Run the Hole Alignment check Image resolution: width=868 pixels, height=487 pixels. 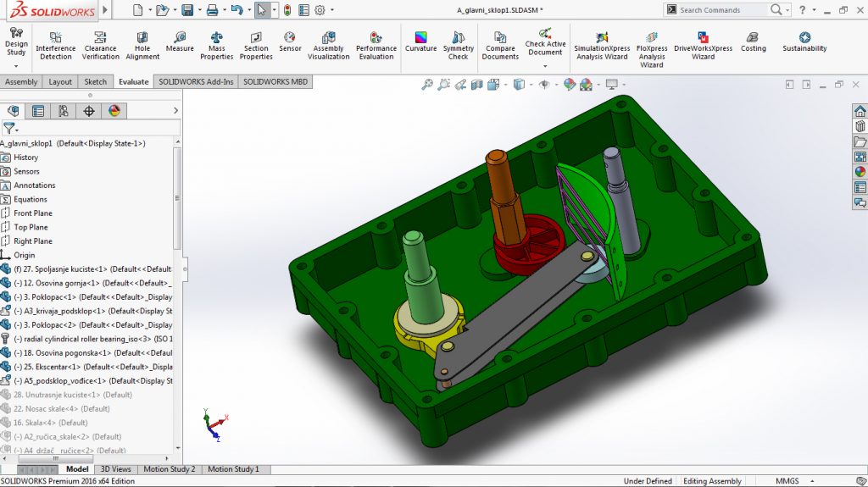[142, 46]
